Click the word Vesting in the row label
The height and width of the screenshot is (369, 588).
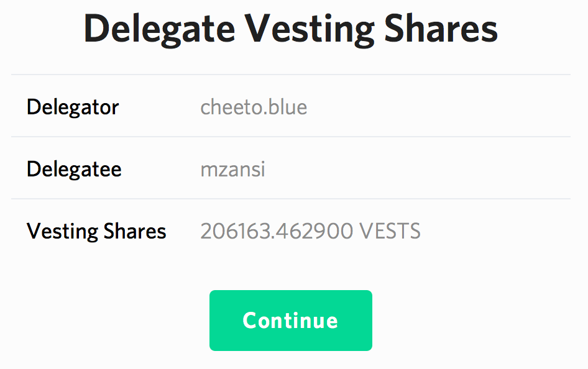point(62,231)
